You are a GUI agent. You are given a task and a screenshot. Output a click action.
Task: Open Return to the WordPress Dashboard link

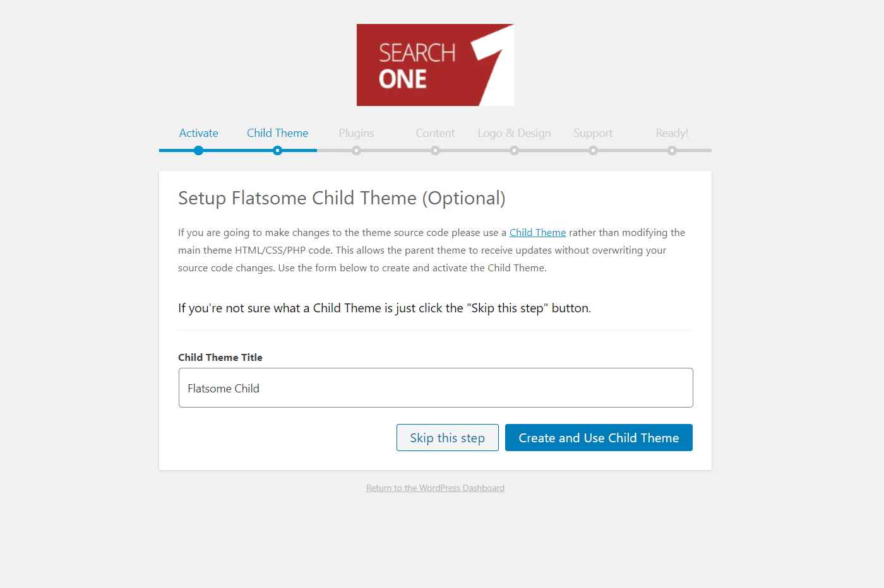point(435,488)
